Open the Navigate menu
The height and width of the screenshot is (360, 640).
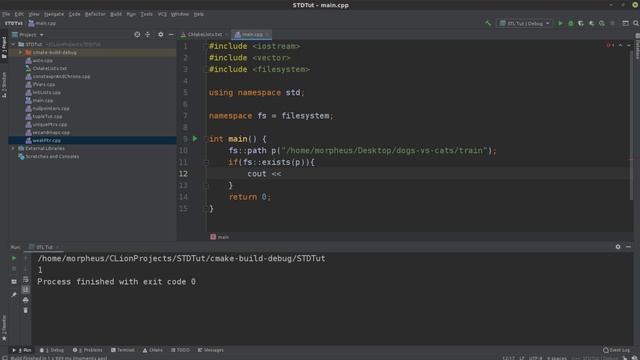pyautogui.click(x=54, y=14)
